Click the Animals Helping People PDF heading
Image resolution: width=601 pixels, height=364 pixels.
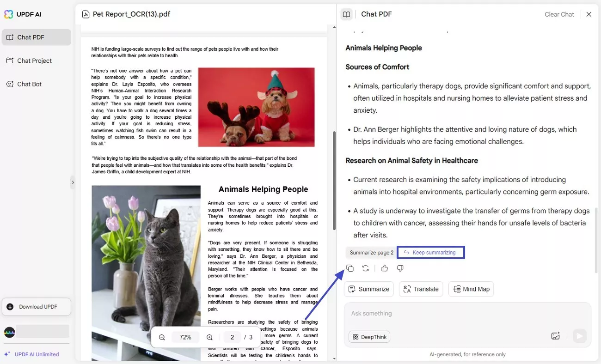[x=263, y=189]
